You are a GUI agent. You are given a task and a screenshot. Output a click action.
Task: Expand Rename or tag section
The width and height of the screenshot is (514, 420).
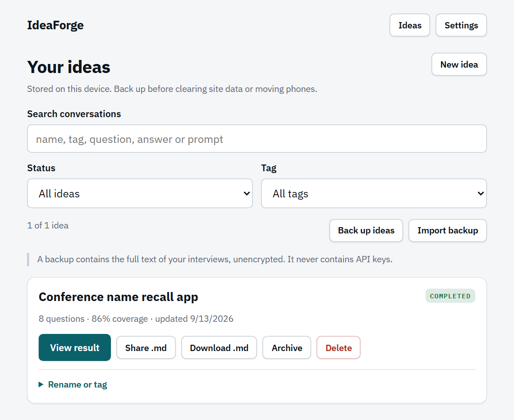(x=73, y=384)
